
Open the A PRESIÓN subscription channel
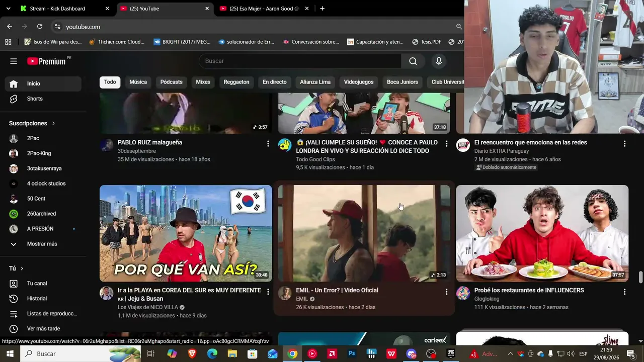click(43, 229)
